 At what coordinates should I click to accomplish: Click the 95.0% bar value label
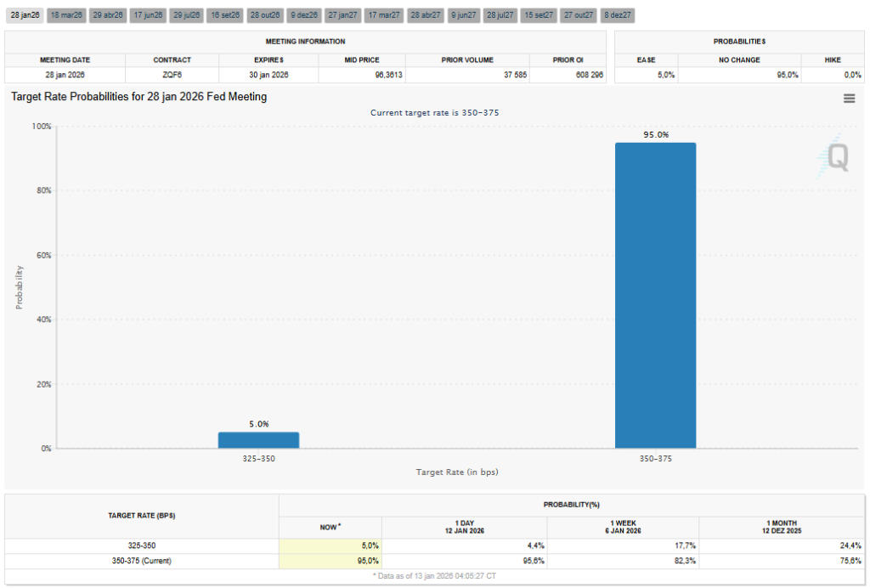point(655,134)
